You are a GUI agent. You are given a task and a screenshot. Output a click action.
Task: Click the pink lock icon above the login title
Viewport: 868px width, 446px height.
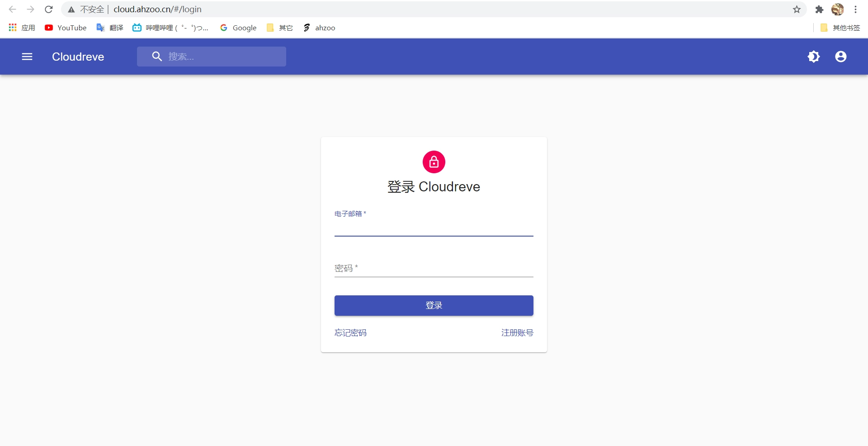pos(434,161)
